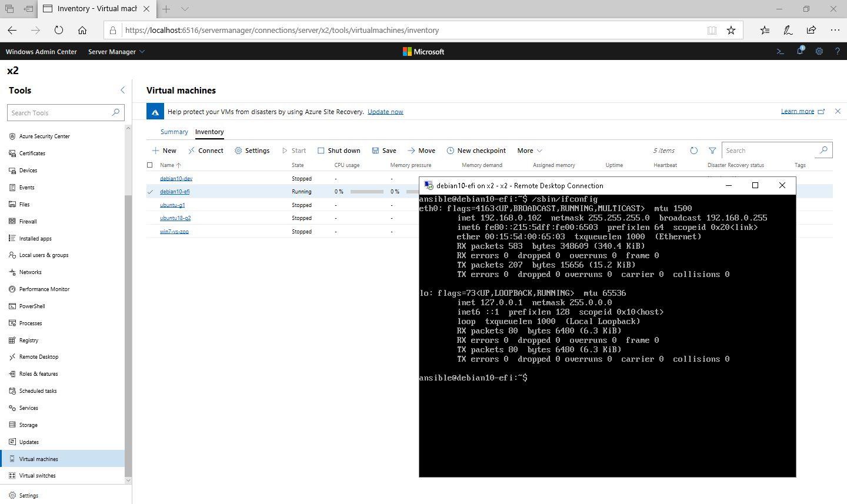The width and height of the screenshot is (847, 504).
Task: Open a new browser tab
Action: click(166, 9)
